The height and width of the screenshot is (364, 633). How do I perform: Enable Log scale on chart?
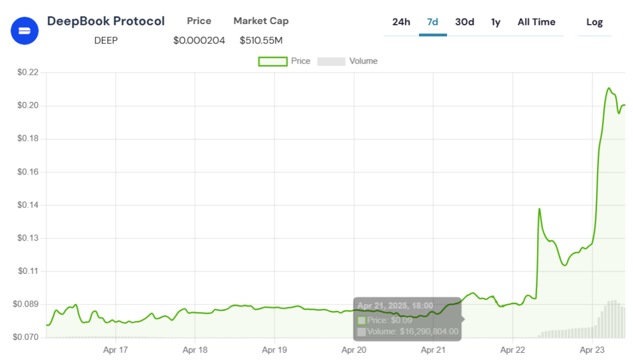(x=594, y=22)
